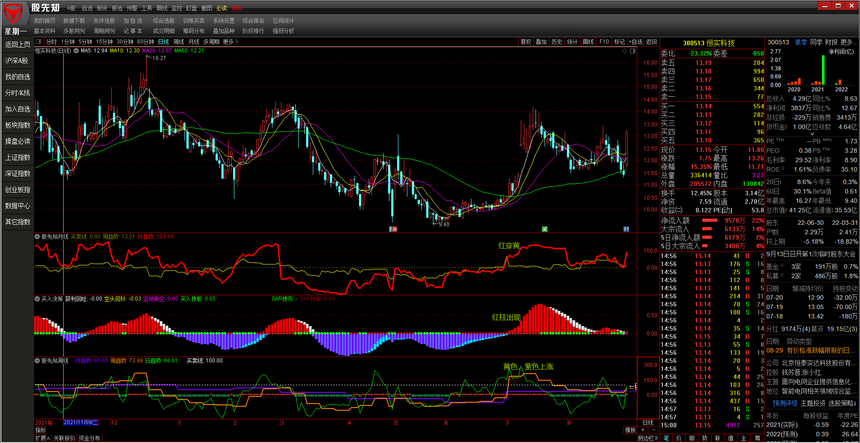The height and width of the screenshot is (443, 860).
Task: Click 创业板指 sidebar button
Action: click(17, 190)
